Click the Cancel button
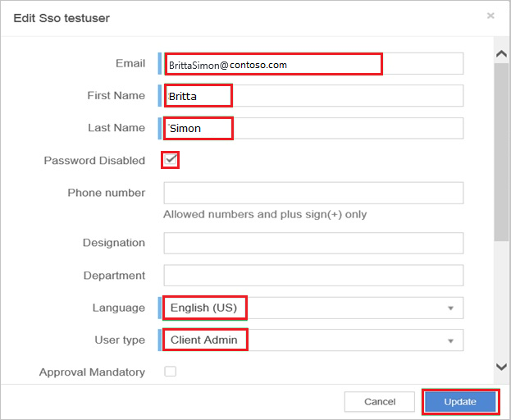The image size is (511, 420). (380, 402)
